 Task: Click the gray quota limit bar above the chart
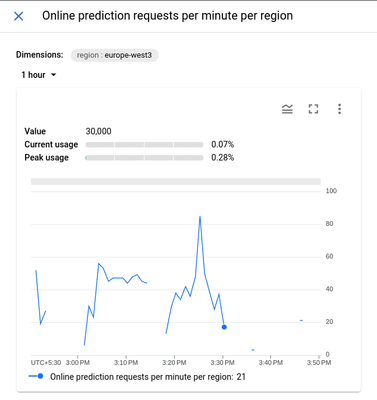[176, 182]
